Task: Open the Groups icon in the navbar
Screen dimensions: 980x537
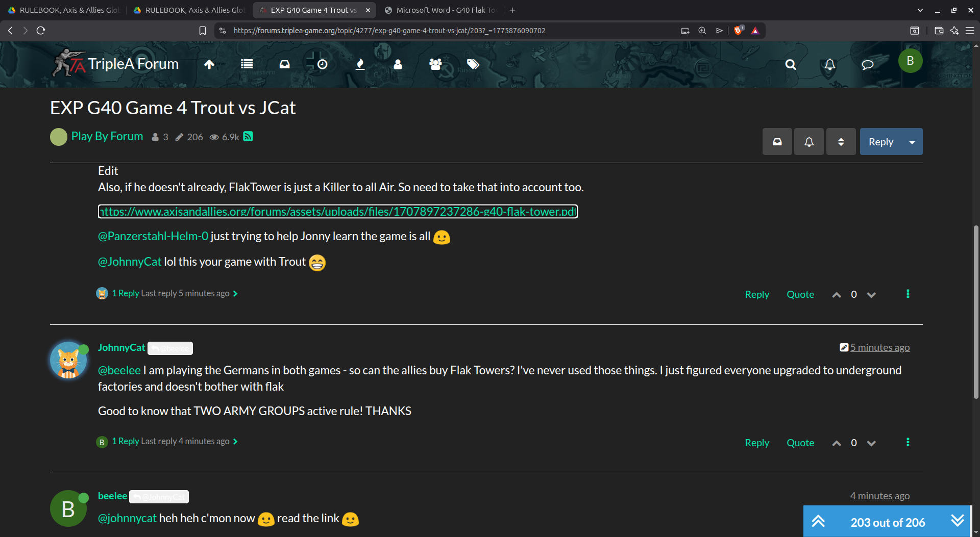Action: click(435, 64)
